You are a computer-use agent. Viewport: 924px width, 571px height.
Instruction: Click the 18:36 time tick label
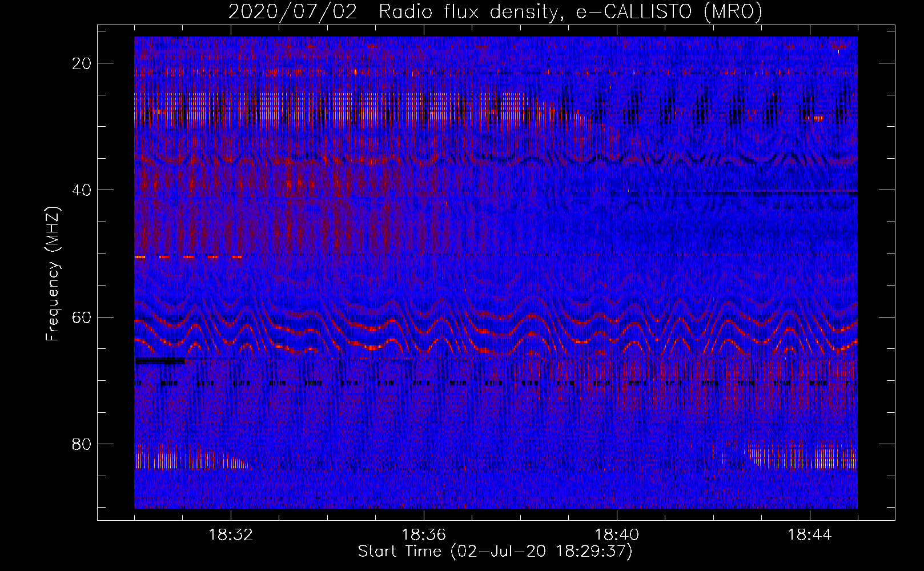pyautogui.click(x=424, y=535)
